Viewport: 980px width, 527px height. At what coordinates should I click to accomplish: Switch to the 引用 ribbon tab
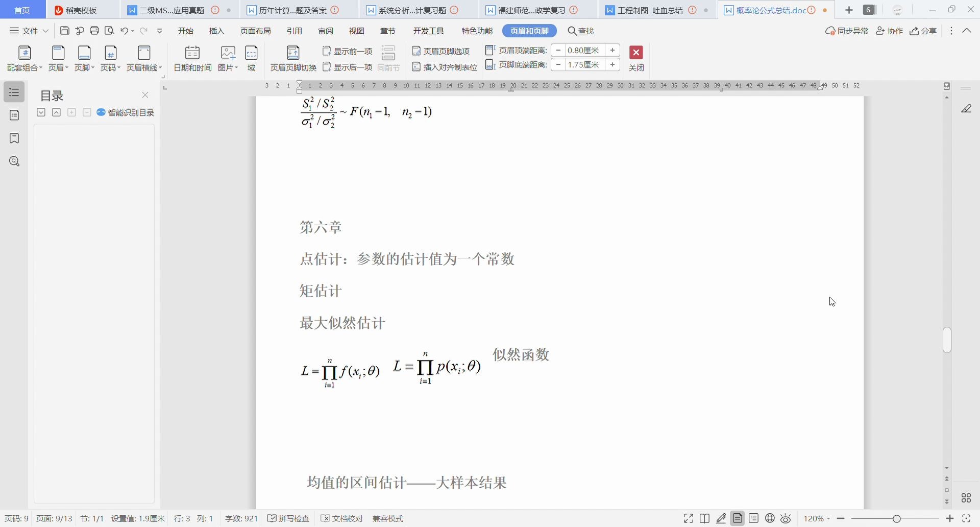pyautogui.click(x=295, y=31)
